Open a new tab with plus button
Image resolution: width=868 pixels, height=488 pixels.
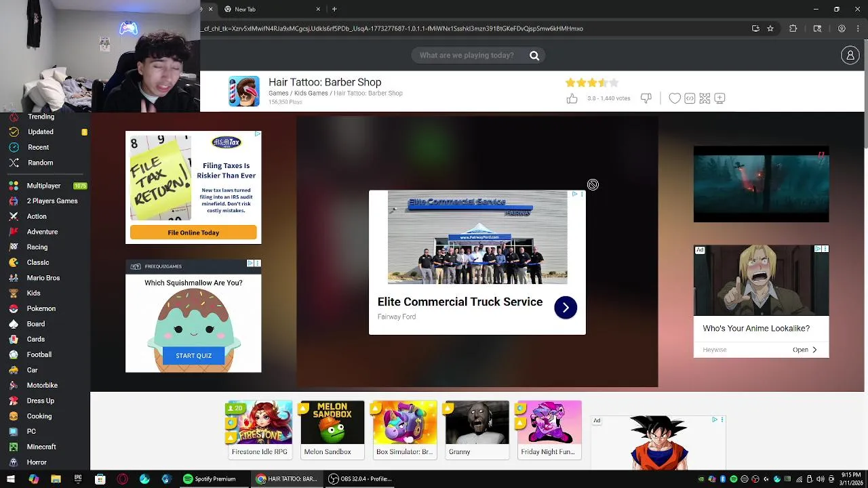[334, 9]
